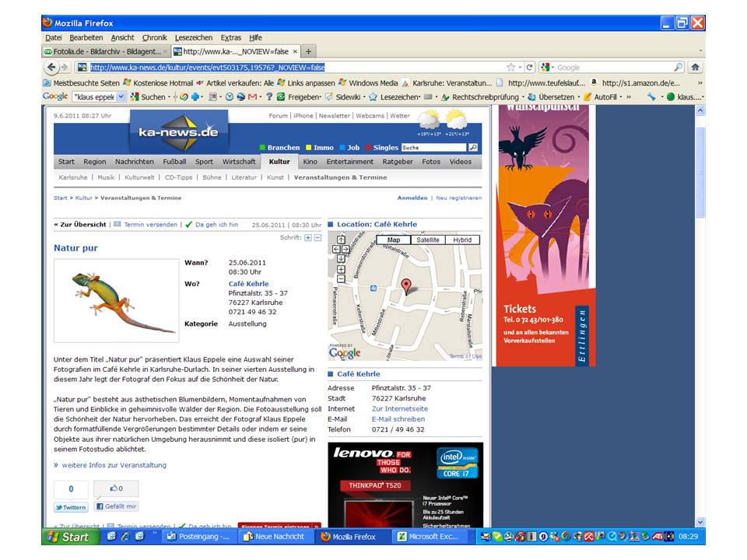This screenshot has width=747, height=560.
Task: Click the reload page icon in address bar
Action: pos(530,68)
